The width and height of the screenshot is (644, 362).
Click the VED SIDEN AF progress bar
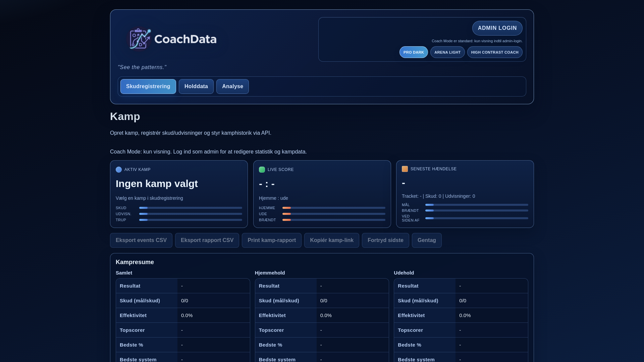(477, 218)
